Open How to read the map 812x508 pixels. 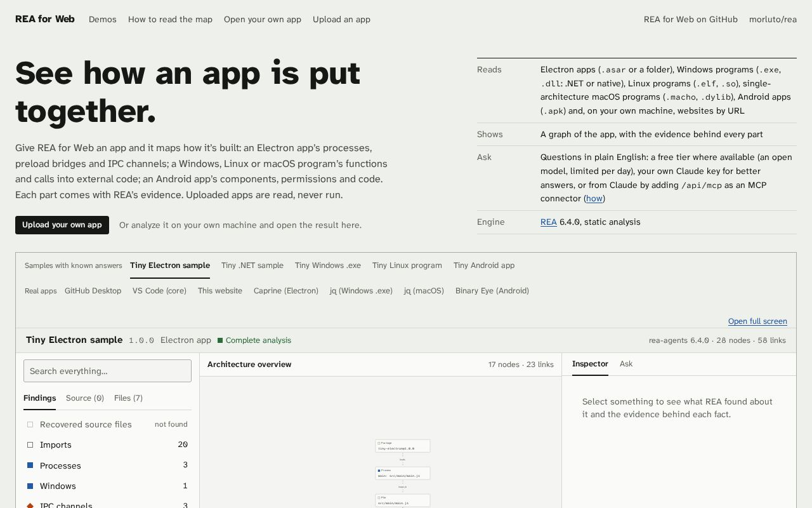click(x=170, y=19)
